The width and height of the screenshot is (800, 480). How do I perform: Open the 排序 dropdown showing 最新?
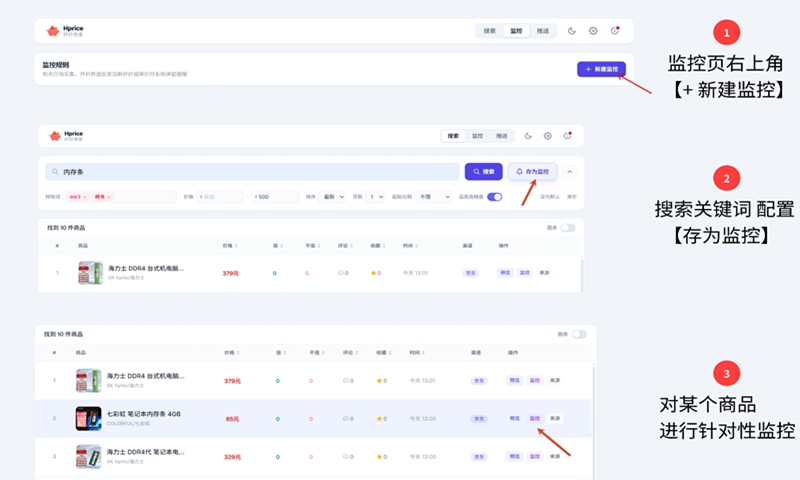tap(333, 197)
